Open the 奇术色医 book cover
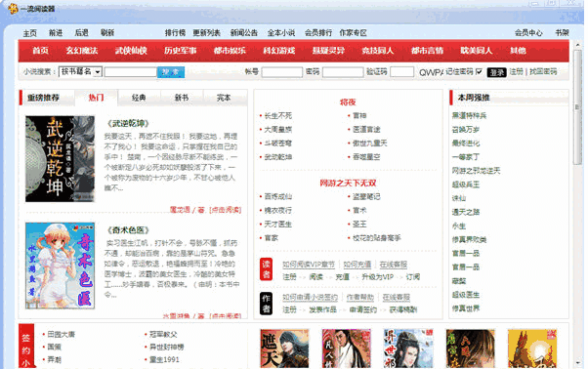The image size is (588, 369). [x=60, y=266]
